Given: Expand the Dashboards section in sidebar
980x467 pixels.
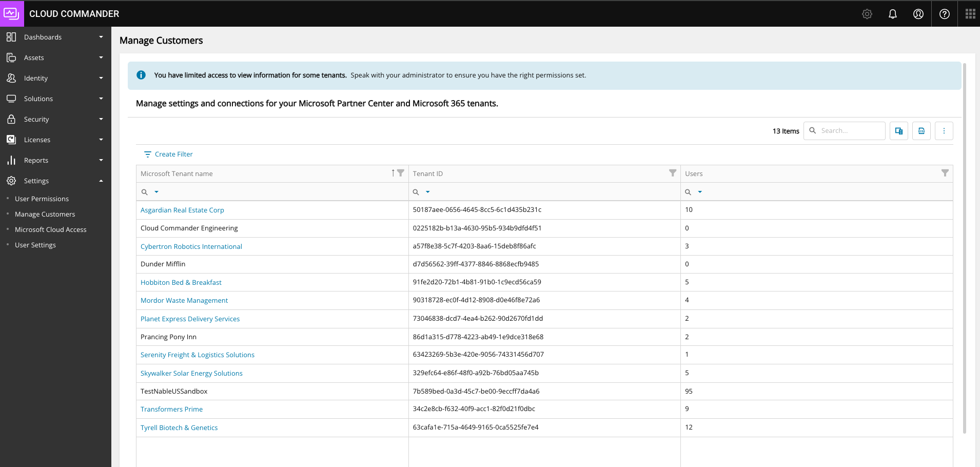Looking at the screenshot, I should pos(101,36).
